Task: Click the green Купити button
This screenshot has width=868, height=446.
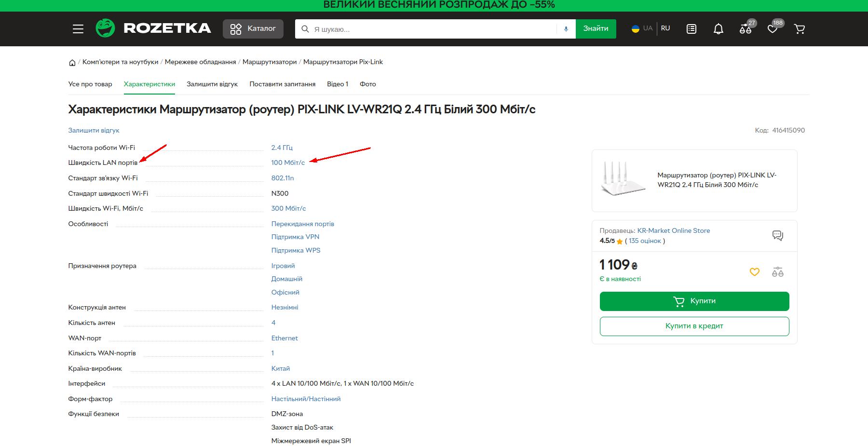Action: click(x=694, y=301)
